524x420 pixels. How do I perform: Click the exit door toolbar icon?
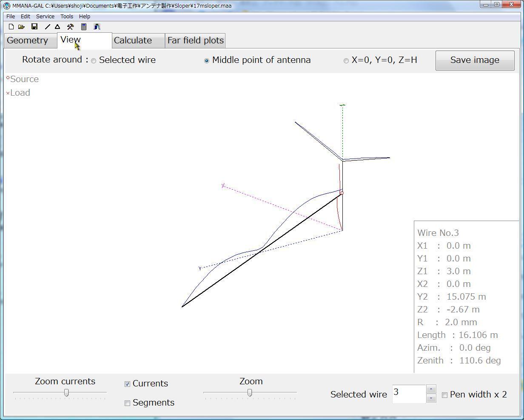tap(97, 27)
